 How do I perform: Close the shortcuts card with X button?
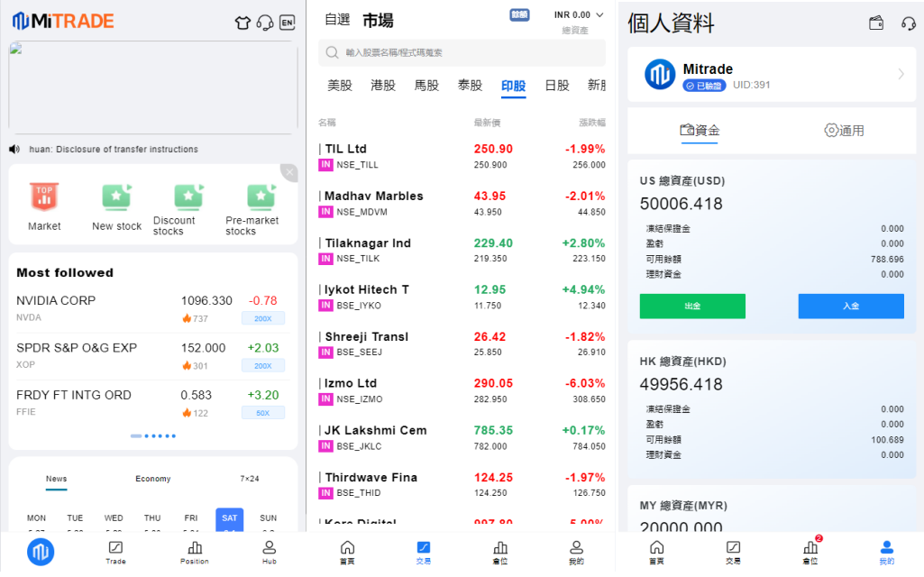click(x=288, y=173)
